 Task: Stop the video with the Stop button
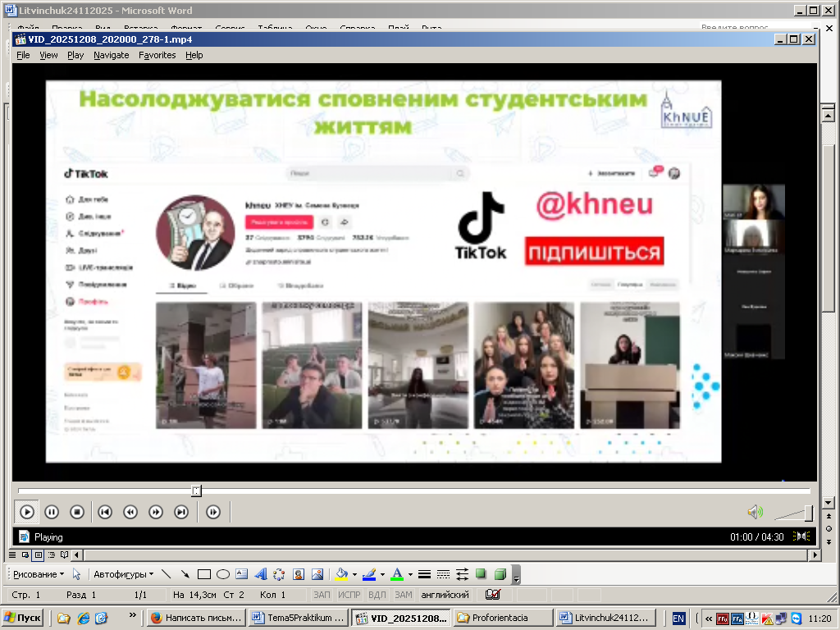tap(77, 512)
